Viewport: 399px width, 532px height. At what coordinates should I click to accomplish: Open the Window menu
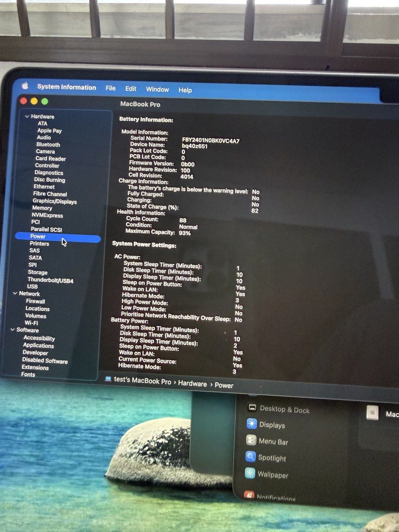point(158,89)
